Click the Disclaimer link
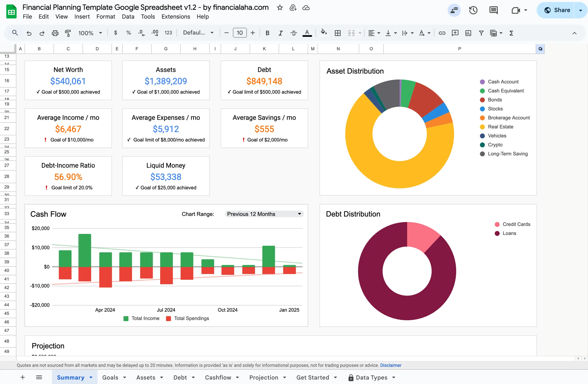This screenshot has height=384, width=588. pos(391,365)
